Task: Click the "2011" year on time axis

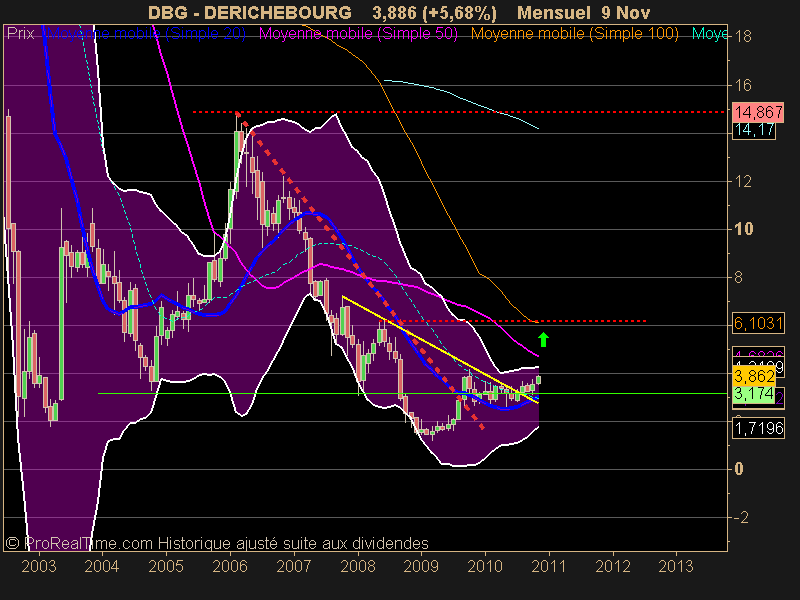Action: 549,566
